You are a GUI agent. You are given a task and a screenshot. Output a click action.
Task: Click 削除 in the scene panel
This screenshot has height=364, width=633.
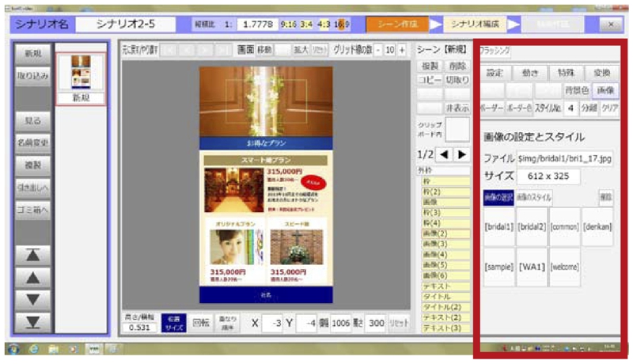coord(457,66)
